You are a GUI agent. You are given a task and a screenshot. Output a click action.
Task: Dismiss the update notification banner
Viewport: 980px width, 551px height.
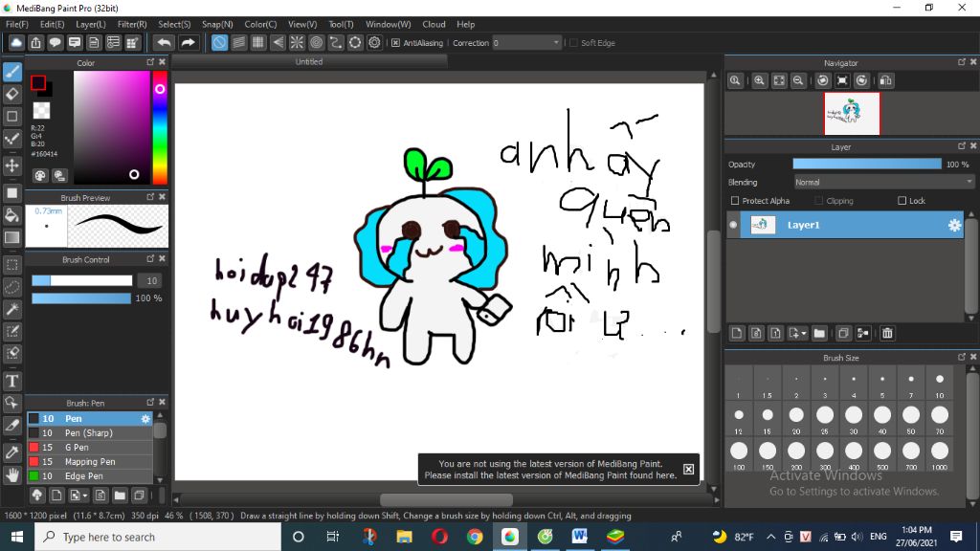(x=688, y=469)
